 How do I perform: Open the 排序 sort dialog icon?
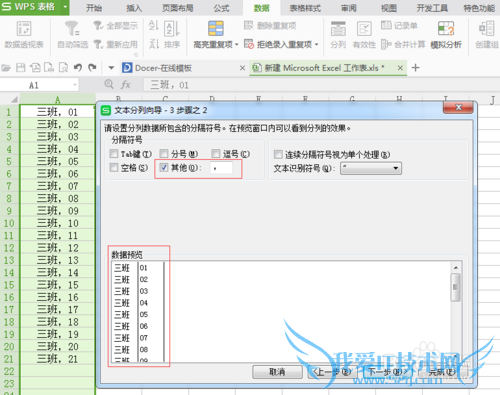pyautogui.click(x=172, y=29)
